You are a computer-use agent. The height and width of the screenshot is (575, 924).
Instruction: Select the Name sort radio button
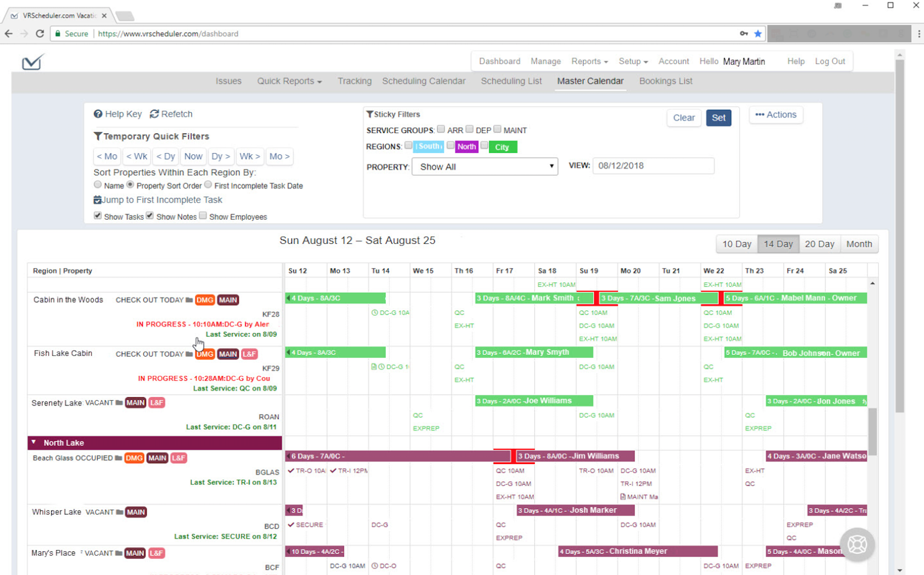click(x=98, y=185)
